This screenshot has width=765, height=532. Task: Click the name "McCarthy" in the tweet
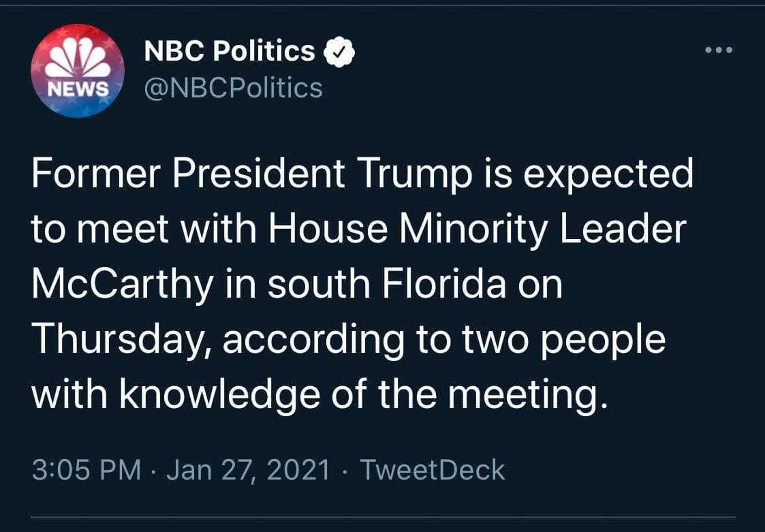click(x=123, y=285)
